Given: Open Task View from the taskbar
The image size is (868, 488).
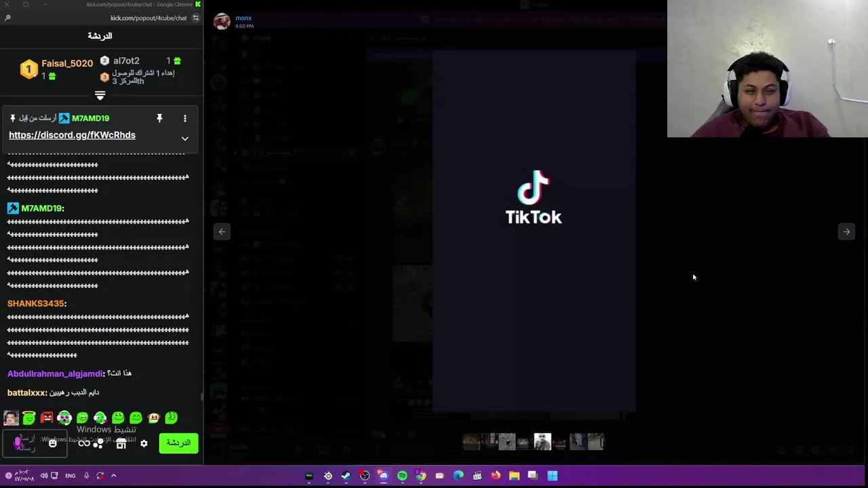Looking at the screenshot, I should (533, 476).
